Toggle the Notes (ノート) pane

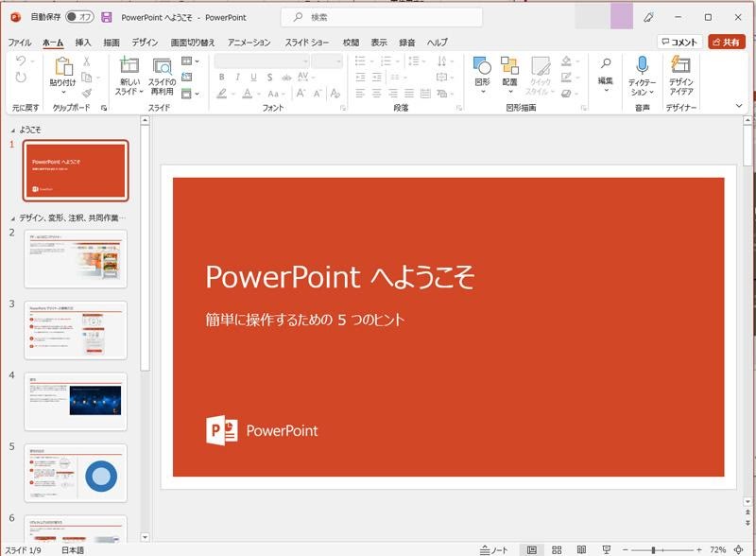[493, 549]
